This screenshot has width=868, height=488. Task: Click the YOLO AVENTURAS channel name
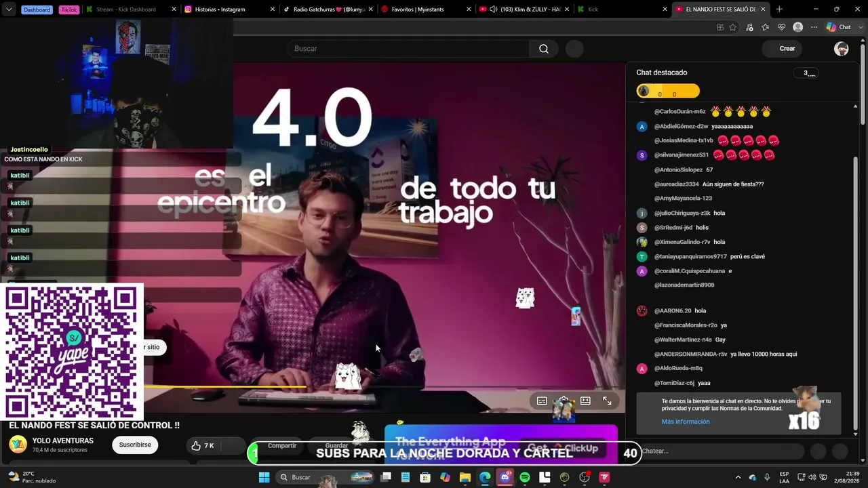63,441
